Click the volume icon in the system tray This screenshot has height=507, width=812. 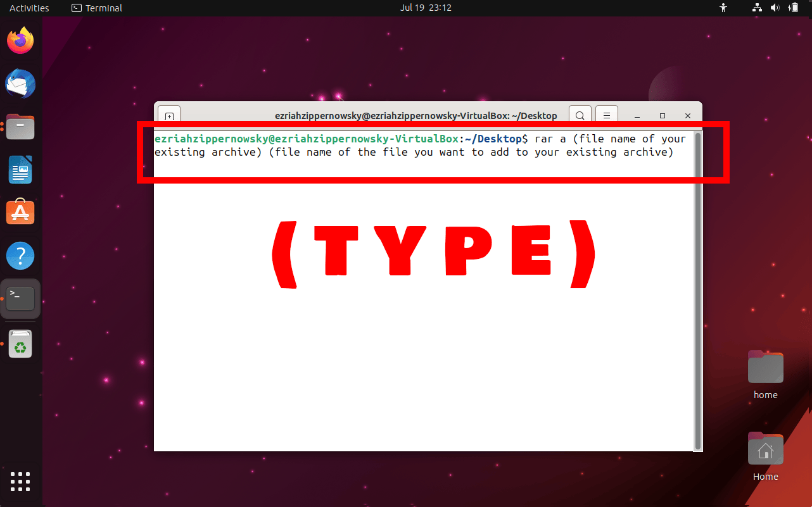point(775,8)
